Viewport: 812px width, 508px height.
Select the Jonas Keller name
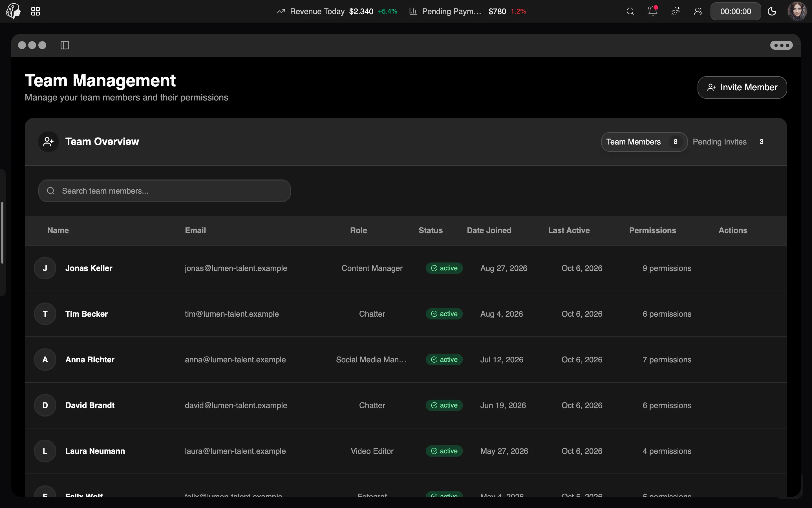(x=89, y=268)
